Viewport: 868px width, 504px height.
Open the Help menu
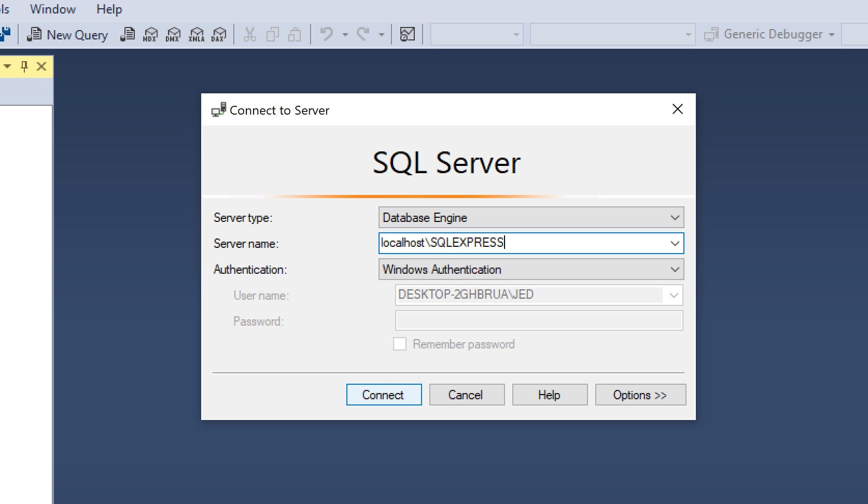pyautogui.click(x=108, y=9)
